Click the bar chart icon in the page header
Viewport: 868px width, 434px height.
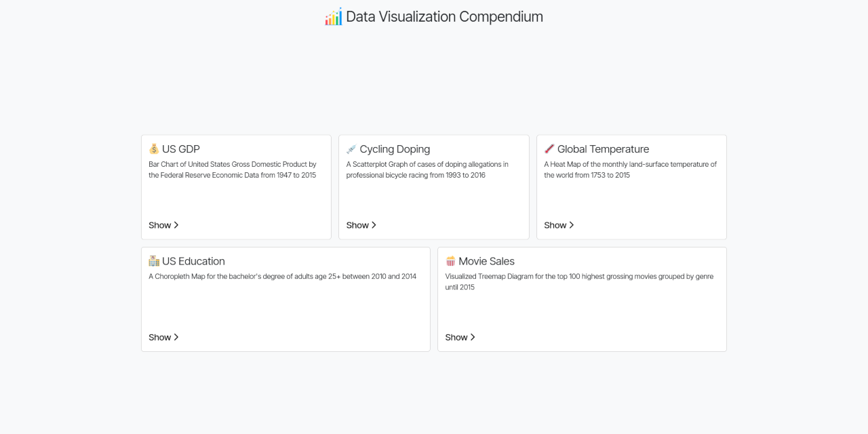click(x=333, y=16)
